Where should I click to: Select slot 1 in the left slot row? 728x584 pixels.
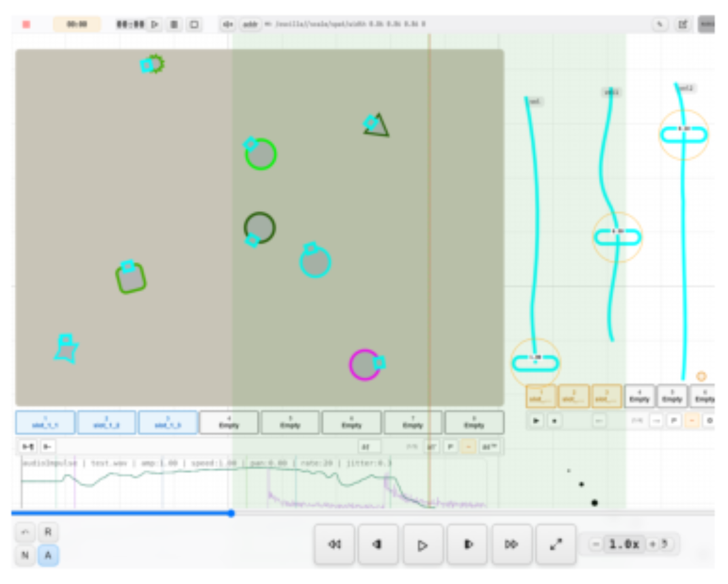click(x=45, y=423)
